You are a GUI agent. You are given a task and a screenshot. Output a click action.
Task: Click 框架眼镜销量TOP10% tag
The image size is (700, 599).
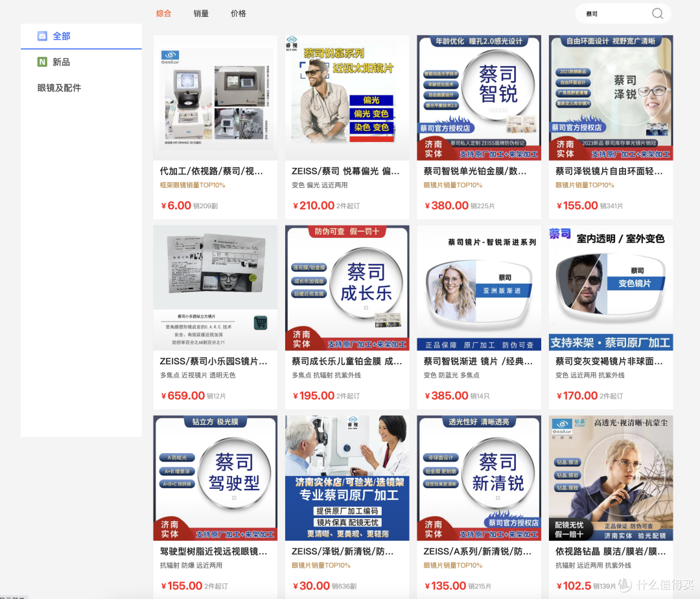pyautogui.click(x=192, y=185)
